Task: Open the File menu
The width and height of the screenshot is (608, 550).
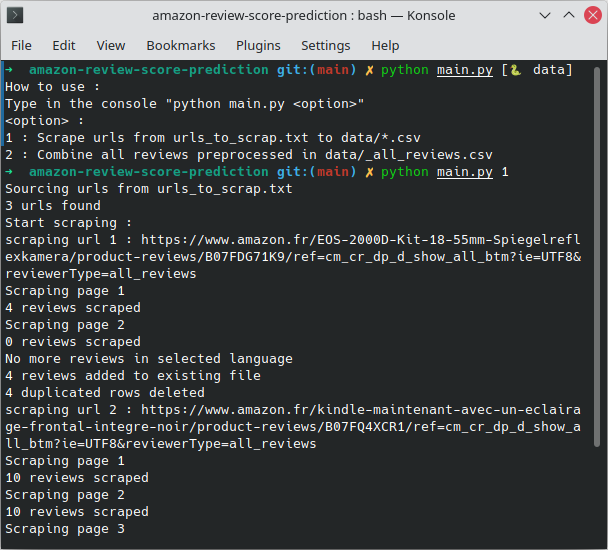Action: [x=21, y=46]
